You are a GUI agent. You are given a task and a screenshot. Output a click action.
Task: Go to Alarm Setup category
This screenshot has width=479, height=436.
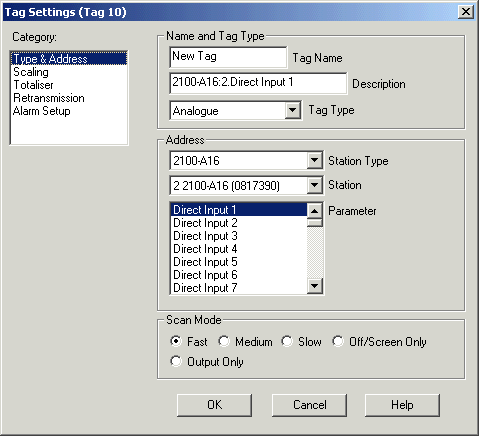[41, 111]
